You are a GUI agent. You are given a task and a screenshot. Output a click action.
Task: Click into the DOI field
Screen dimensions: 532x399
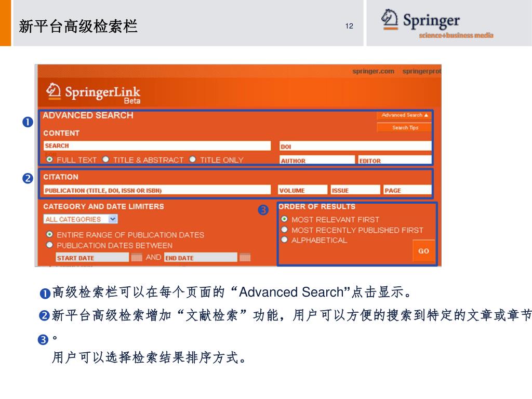355,146
